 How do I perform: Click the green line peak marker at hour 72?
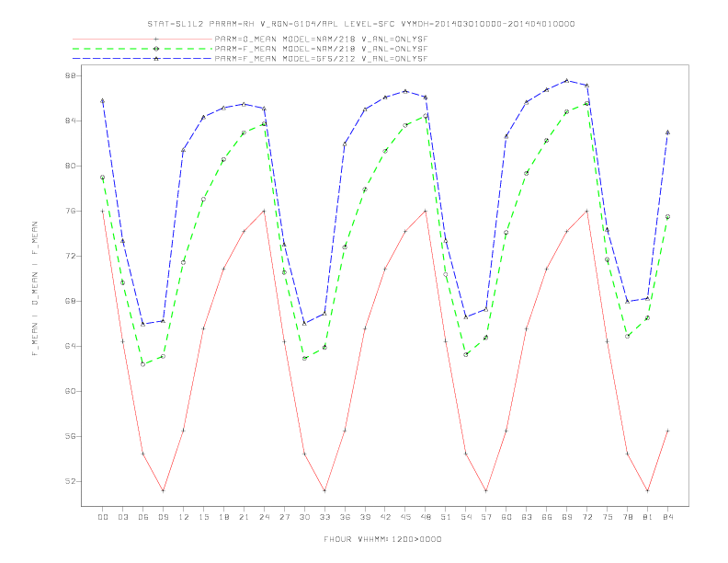tap(586, 104)
